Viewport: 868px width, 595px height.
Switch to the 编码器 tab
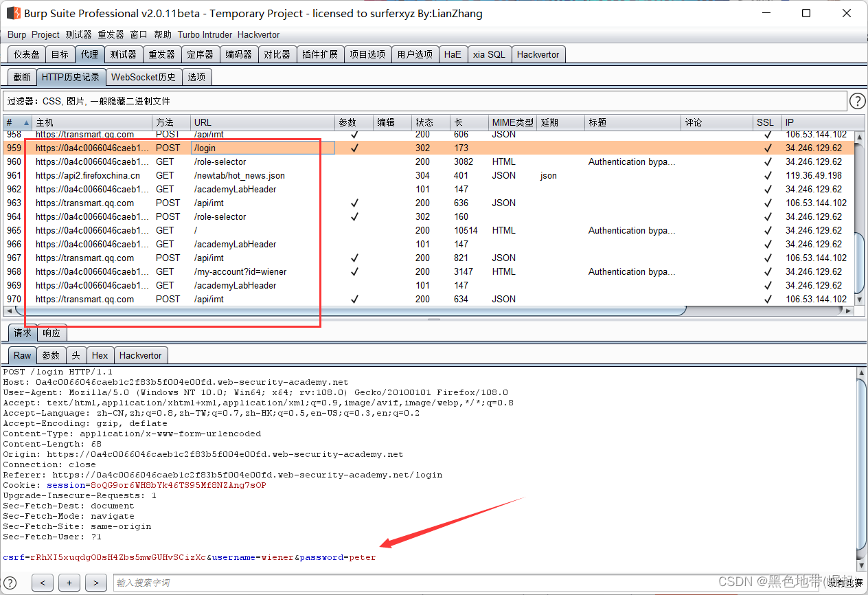[239, 54]
